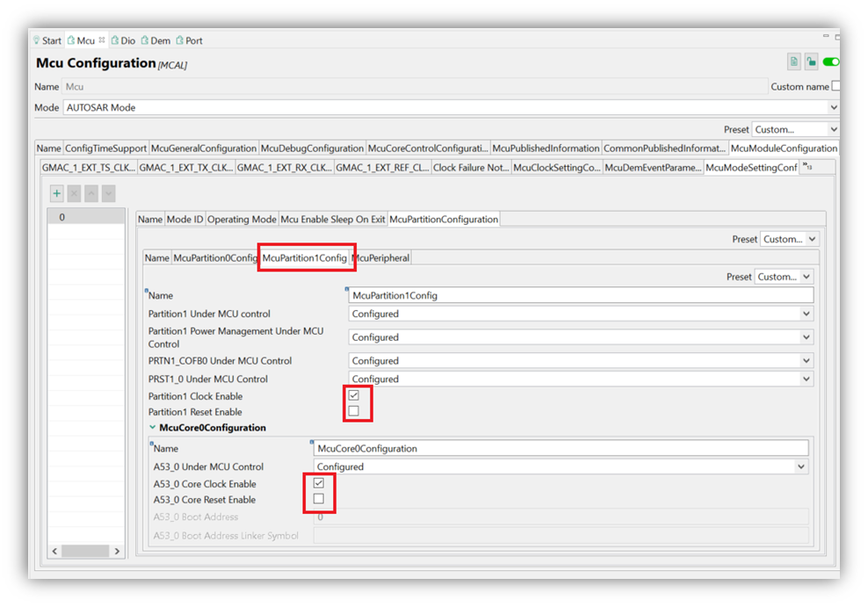Select the McuPartition1Config tab
The width and height of the screenshot is (868, 607).
(x=305, y=258)
